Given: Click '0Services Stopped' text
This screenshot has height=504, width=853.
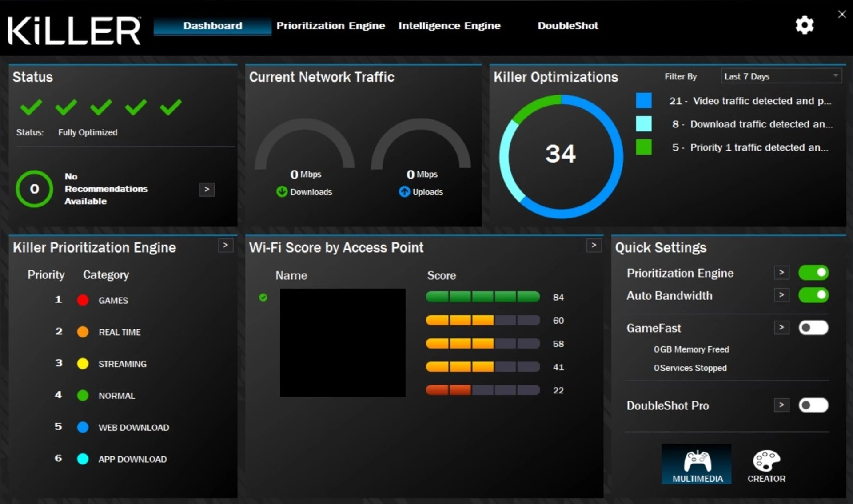Looking at the screenshot, I should [x=690, y=368].
